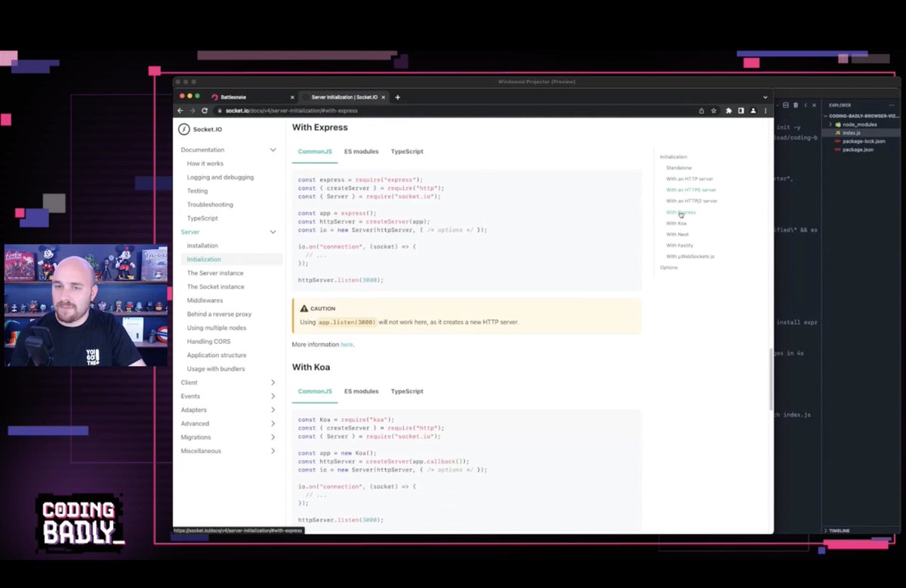This screenshot has height=588, width=906.
Task: Jump to 'With Nest' in table of contents
Action: point(677,234)
